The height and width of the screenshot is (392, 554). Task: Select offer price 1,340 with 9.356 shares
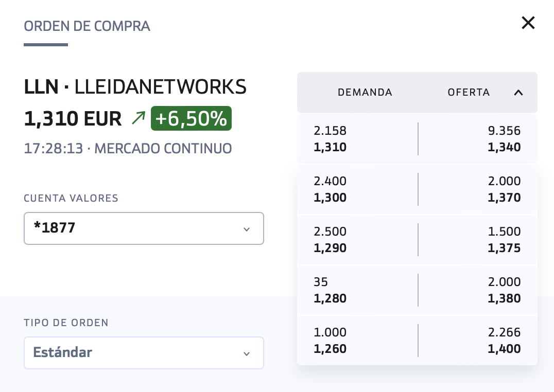pos(478,139)
